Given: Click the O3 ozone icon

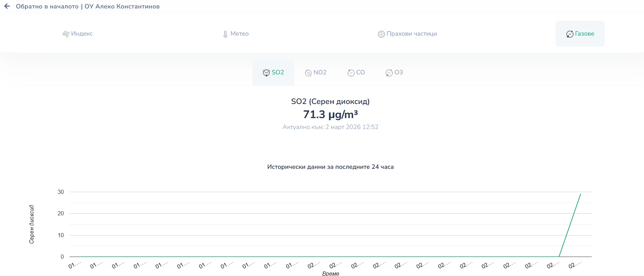Looking at the screenshot, I should [x=389, y=73].
